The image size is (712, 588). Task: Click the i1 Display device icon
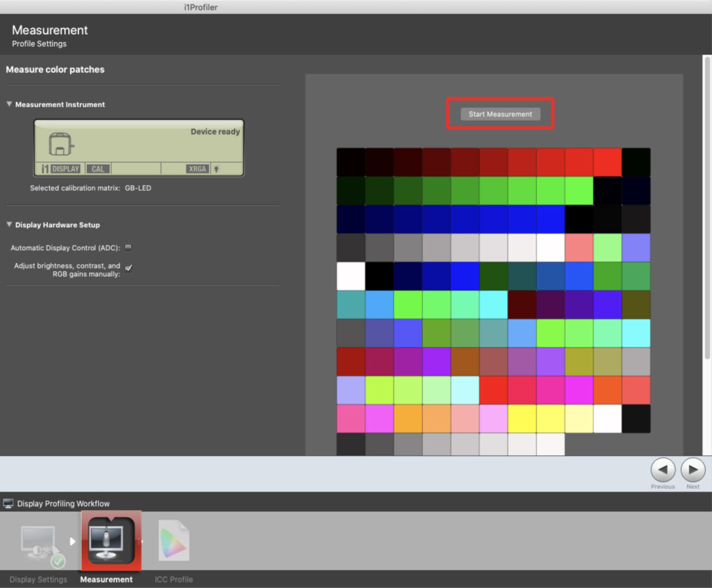pyautogui.click(x=60, y=144)
